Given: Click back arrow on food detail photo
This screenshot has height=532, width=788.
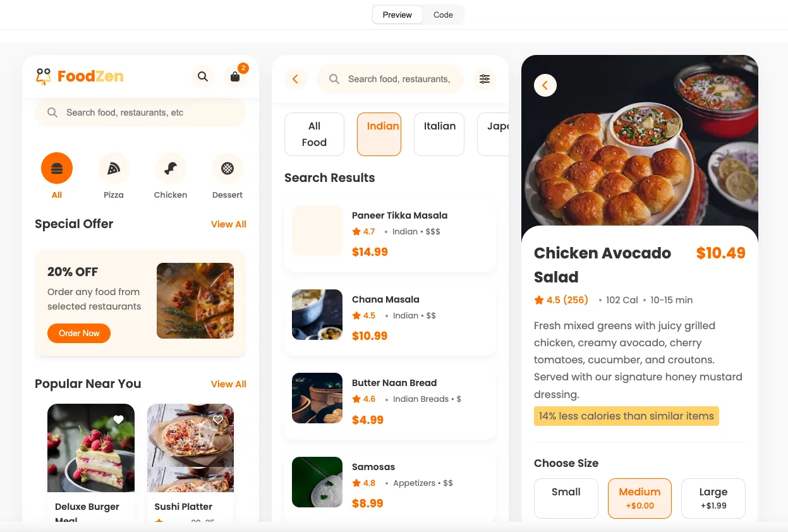Looking at the screenshot, I should pyautogui.click(x=545, y=85).
